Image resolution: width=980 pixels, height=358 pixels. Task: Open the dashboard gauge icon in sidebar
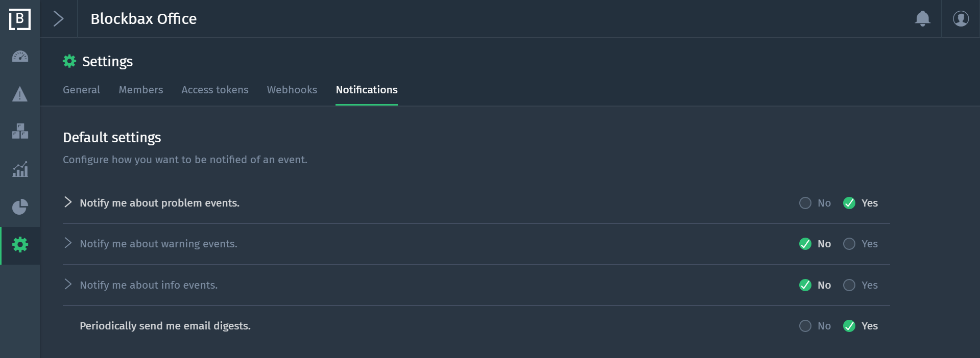click(x=20, y=56)
